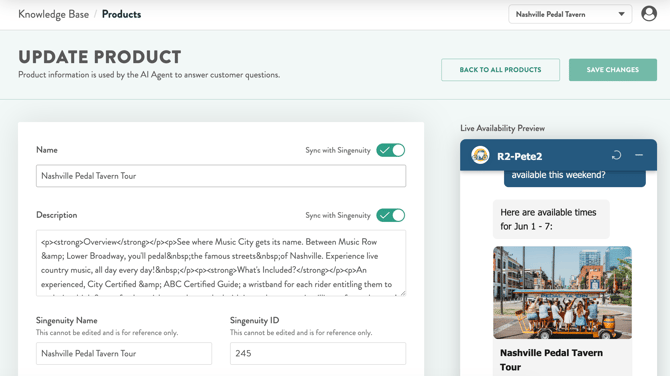Open the Nashville Pedal Tavern account dropdown

click(x=570, y=14)
